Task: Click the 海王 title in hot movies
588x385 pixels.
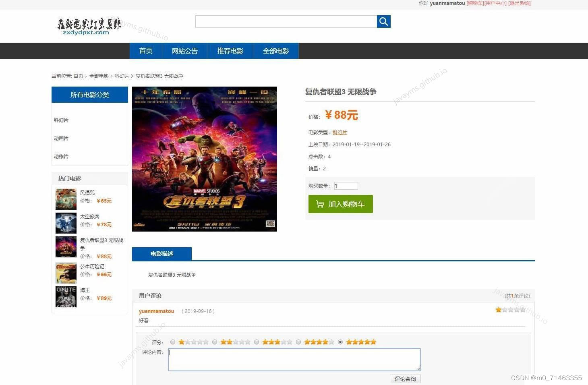Action: (85, 290)
